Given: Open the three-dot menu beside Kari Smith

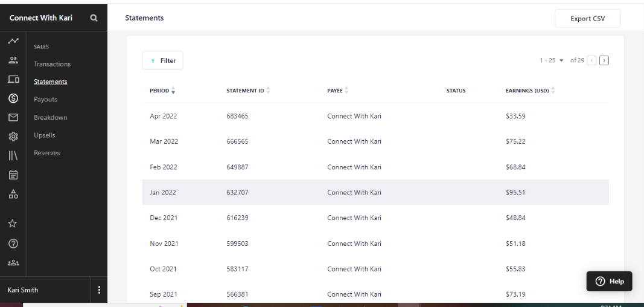Looking at the screenshot, I should pos(99,289).
